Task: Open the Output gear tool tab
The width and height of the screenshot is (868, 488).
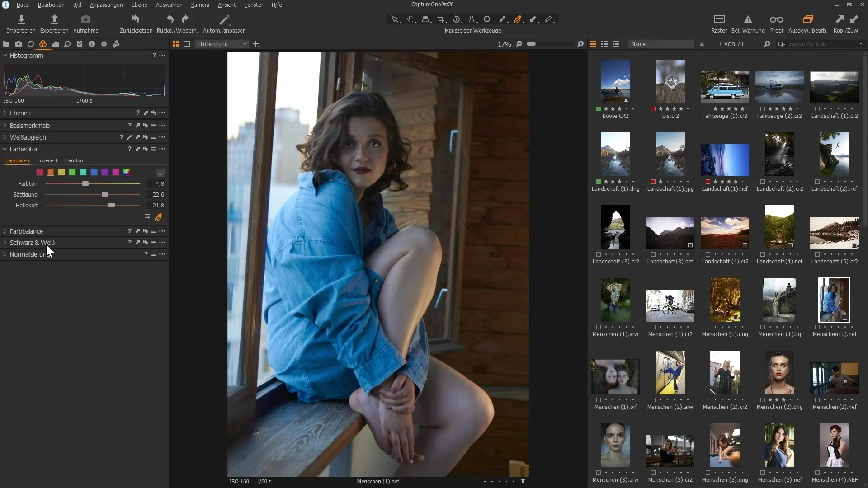Action: click(x=104, y=44)
